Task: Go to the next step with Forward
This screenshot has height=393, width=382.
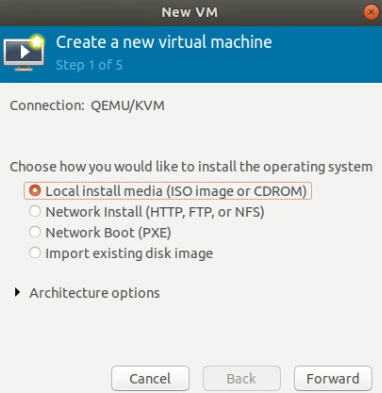Action: [333, 378]
